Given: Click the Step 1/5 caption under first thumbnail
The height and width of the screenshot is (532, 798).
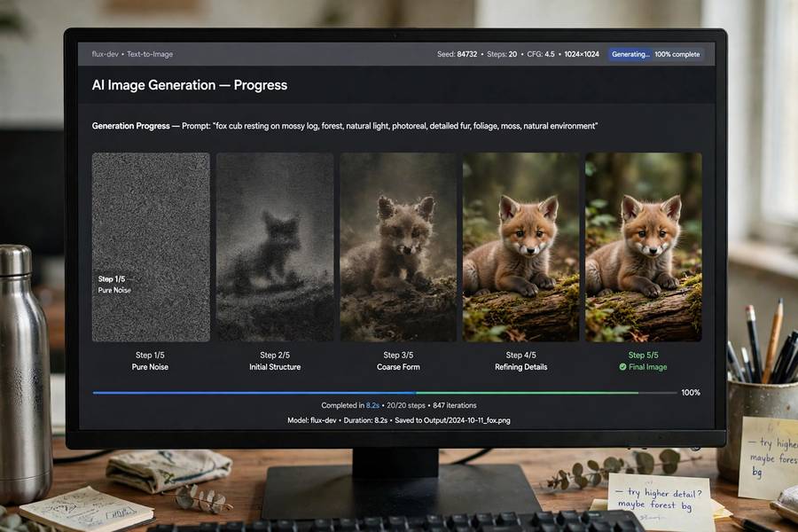Looking at the screenshot, I should coord(150,355).
